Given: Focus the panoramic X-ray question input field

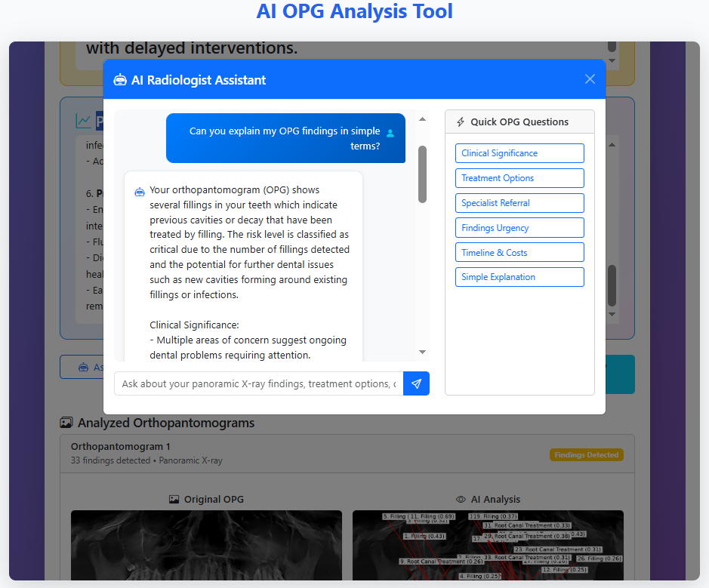Looking at the screenshot, I should (x=258, y=383).
